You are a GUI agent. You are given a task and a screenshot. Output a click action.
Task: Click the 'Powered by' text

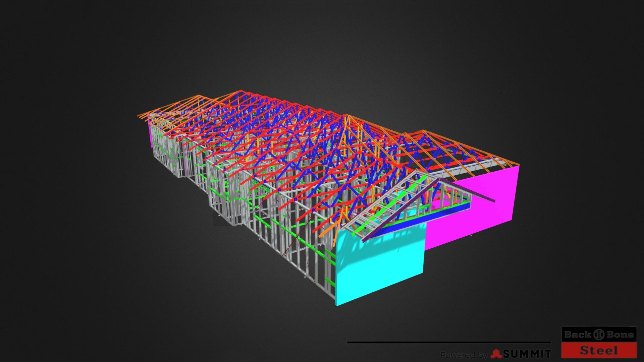[x=464, y=355]
